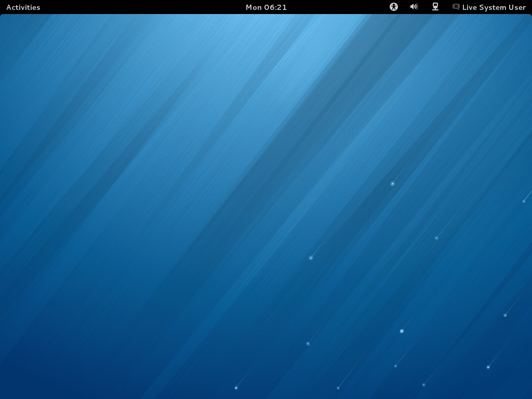The height and width of the screenshot is (399, 532).
Task: Click the lowest ringed dot on wallpaper
Action: point(402,331)
